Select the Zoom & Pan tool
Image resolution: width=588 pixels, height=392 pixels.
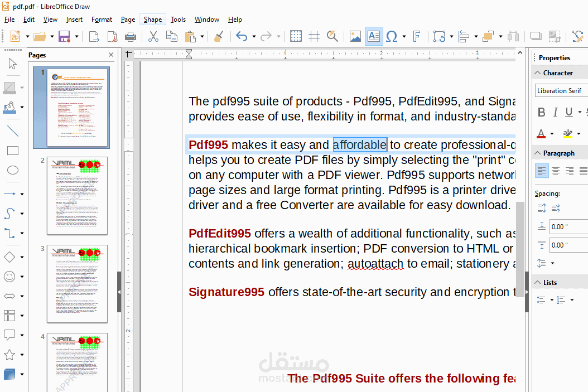pyautogui.click(x=332, y=36)
